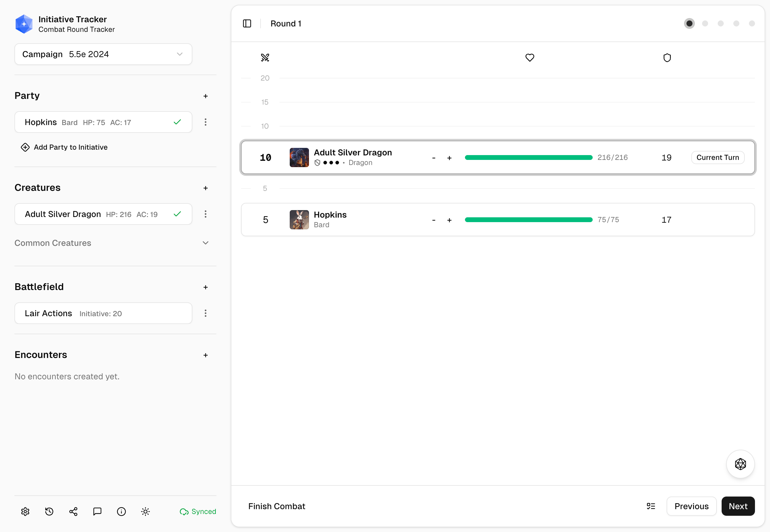Expand the Common Creatures section
The height and width of the screenshot is (532, 770).
coord(205,243)
